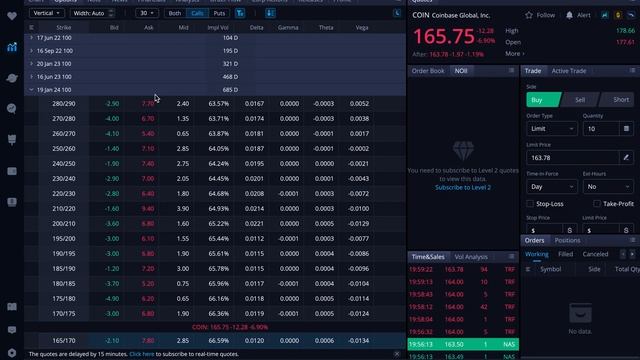Open the Vertical strategy dropdown
The image size is (640, 360).
[x=47, y=13]
